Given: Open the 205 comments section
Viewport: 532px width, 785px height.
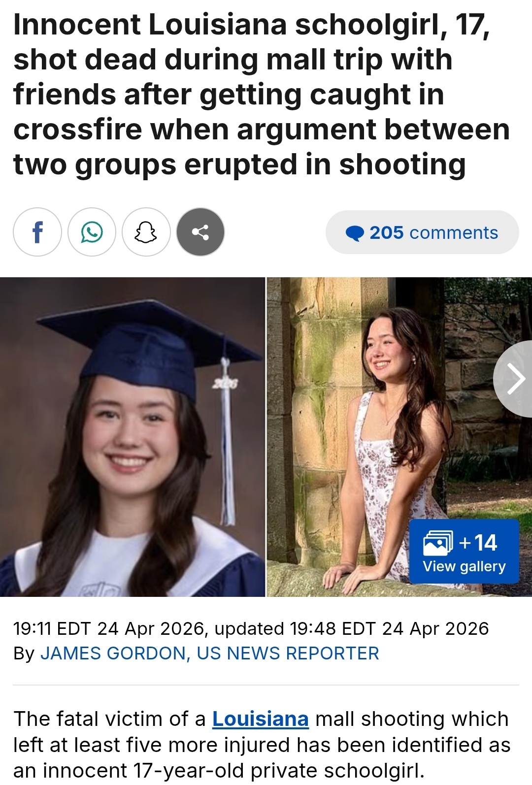Looking at the screenshot, I should click(x=422, y=232).
